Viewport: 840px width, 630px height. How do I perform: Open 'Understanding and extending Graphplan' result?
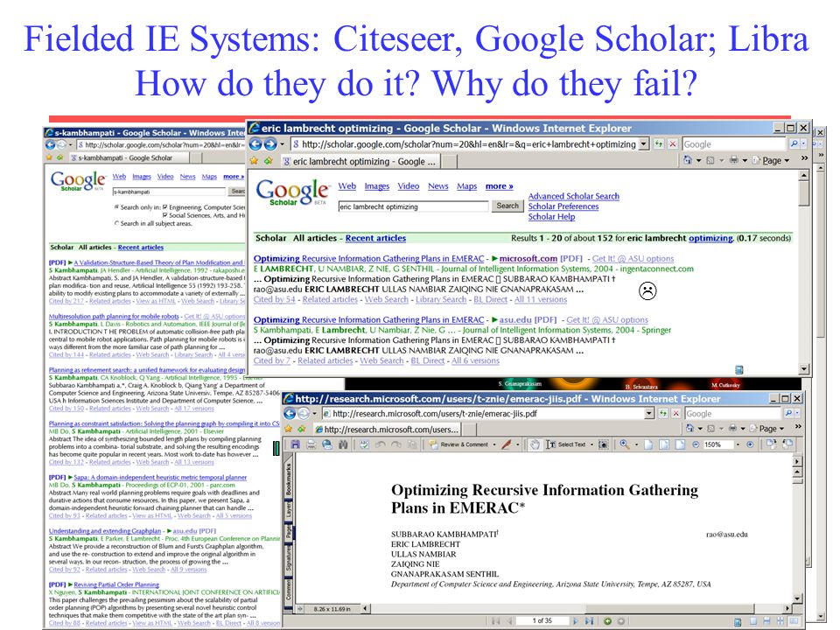(x=105, y=531)
